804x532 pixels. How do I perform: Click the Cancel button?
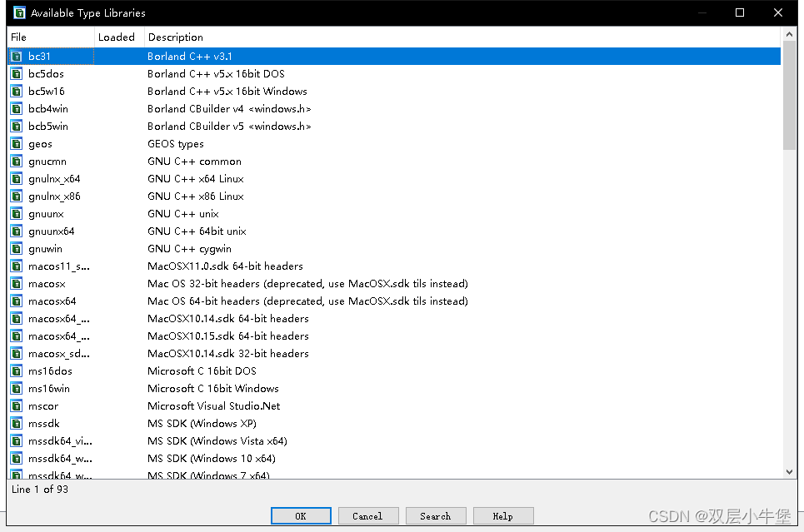point(368,515)
